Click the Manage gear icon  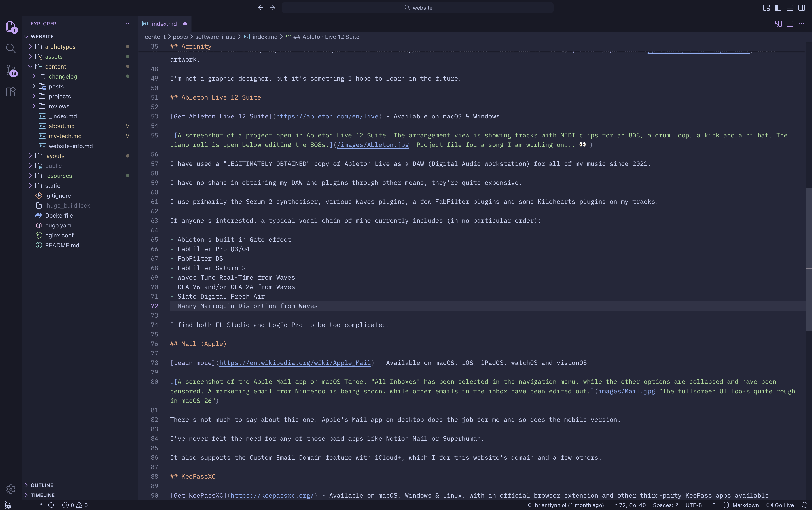pos(11,489)
